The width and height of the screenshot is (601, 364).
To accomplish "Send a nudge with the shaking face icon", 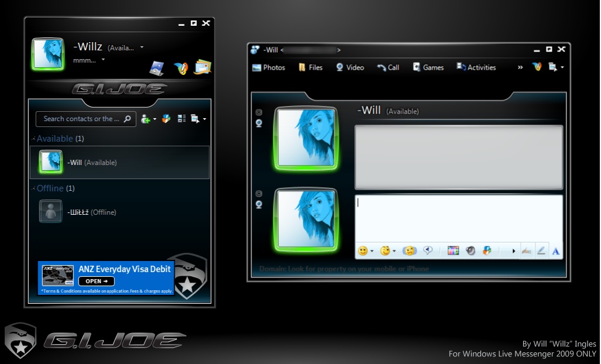I will coord(409,250).
